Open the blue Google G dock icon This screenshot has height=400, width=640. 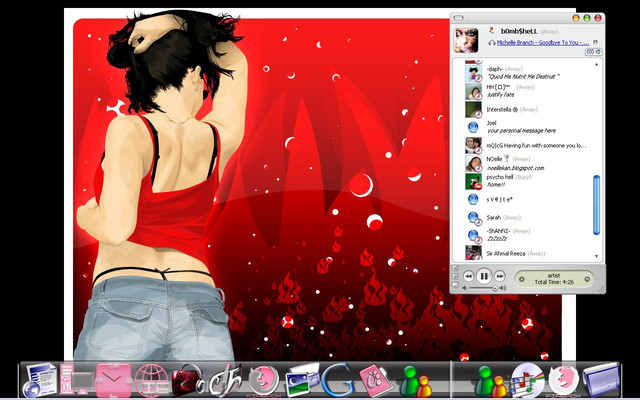pyautogui.click(x=338, y=380)
